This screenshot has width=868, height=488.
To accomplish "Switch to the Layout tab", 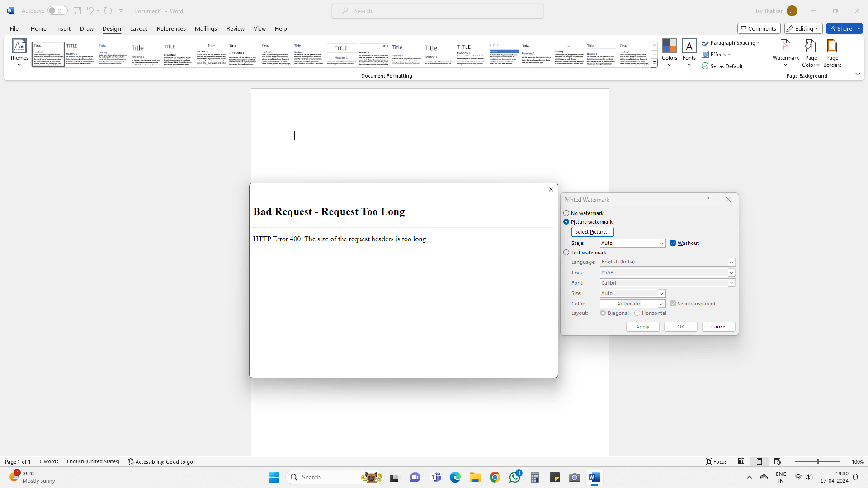I will coord(139,28).
